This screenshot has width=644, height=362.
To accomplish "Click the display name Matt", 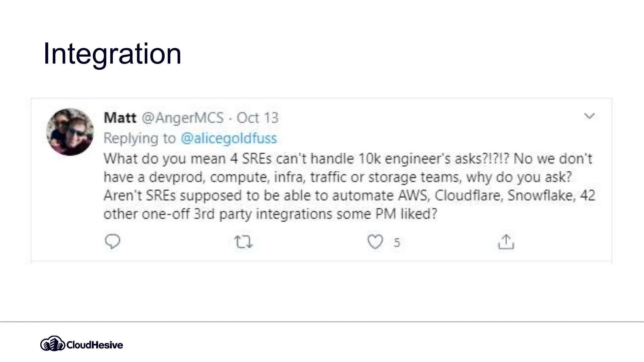I will point(120,118).
